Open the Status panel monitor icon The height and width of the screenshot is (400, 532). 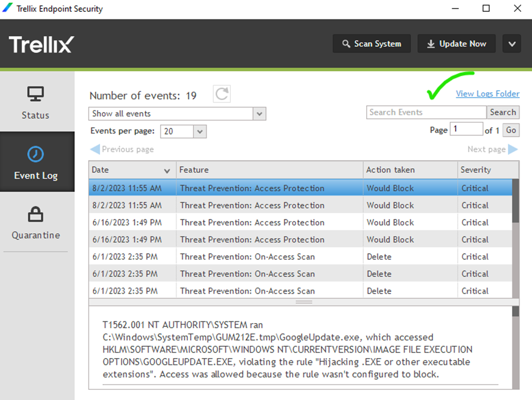click(36, 94)
